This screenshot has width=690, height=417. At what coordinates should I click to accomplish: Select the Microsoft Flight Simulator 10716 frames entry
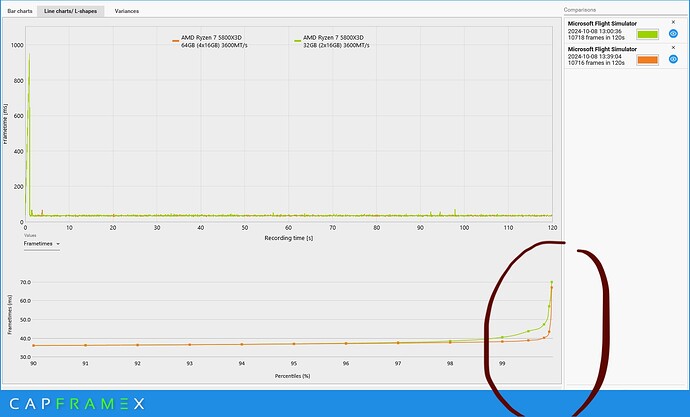pos(625,56)
